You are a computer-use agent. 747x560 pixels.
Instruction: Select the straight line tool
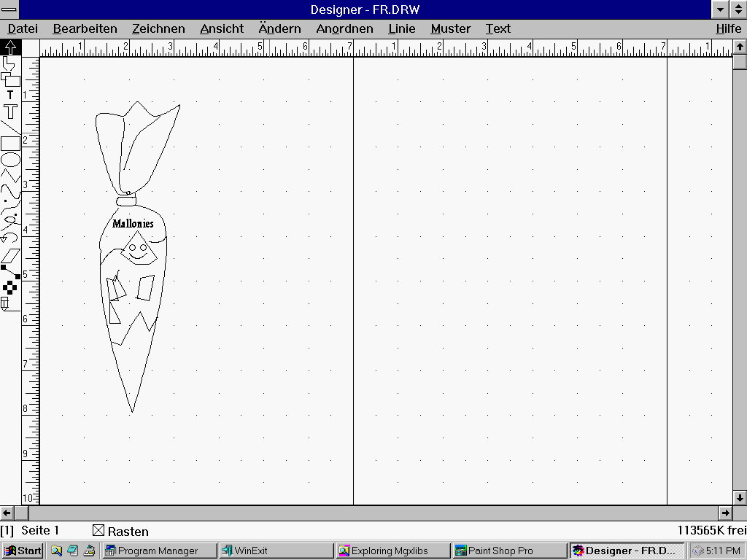(10, 128)
